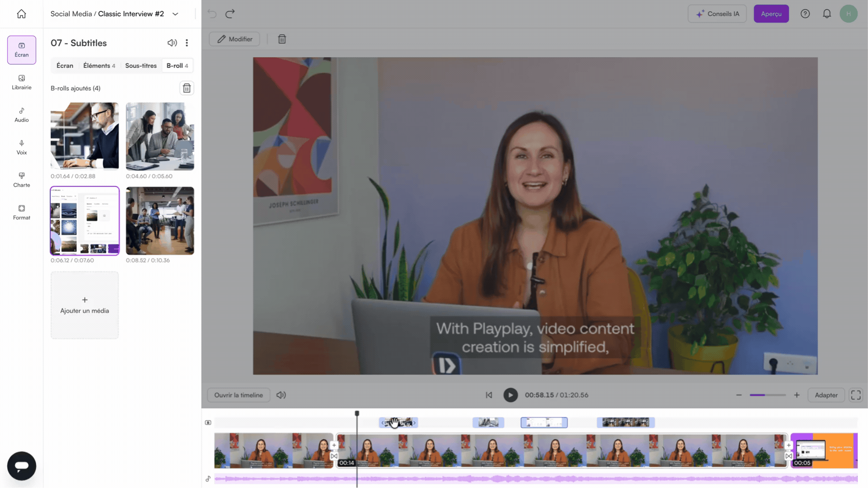Toggle fullscreen preview
The height and width of the screenshot is (488, 868).
pyautogui.click(x=856, y=395)
